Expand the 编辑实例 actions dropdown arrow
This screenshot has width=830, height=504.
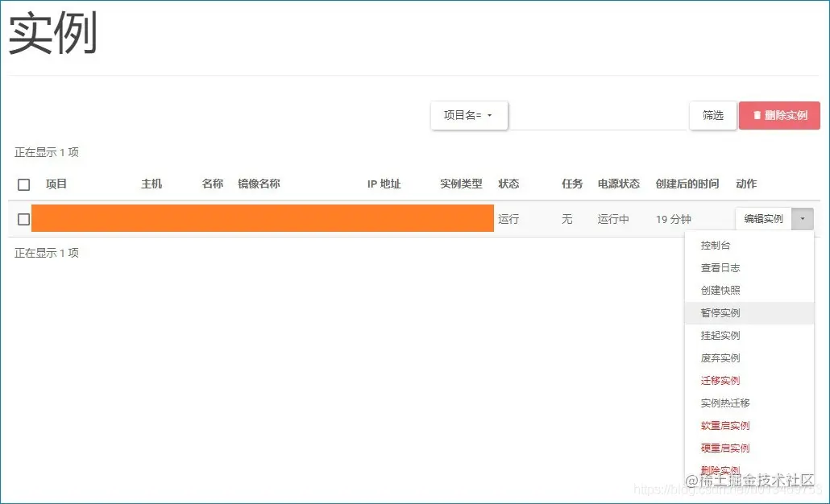click(803, 218)
